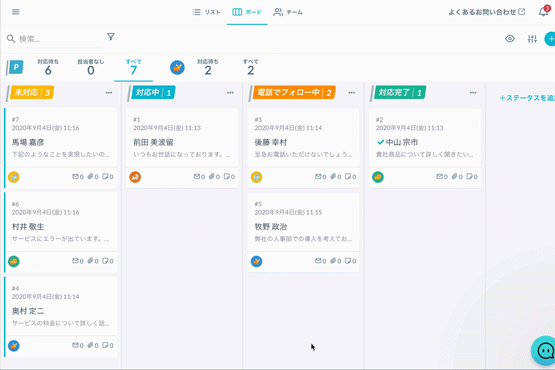
Task: Select the ボード view tab
Action: pos(247,12)
